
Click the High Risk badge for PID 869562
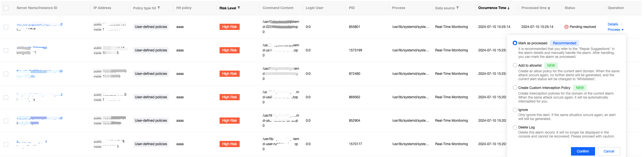coord(229,97)
